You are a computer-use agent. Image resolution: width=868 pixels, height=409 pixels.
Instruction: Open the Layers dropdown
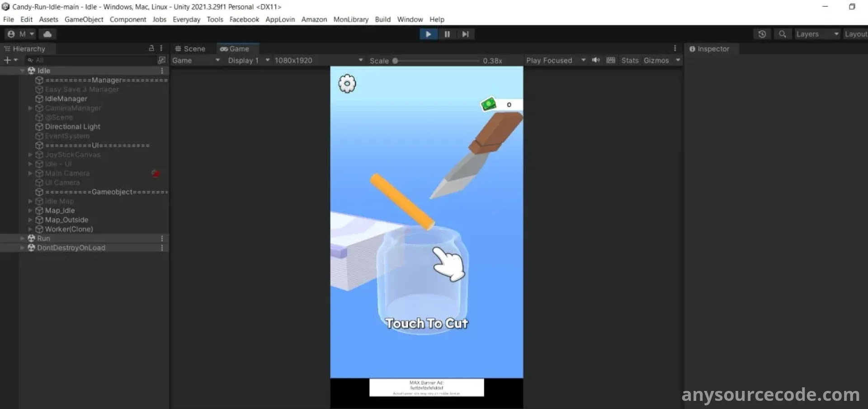click(817, 34)
